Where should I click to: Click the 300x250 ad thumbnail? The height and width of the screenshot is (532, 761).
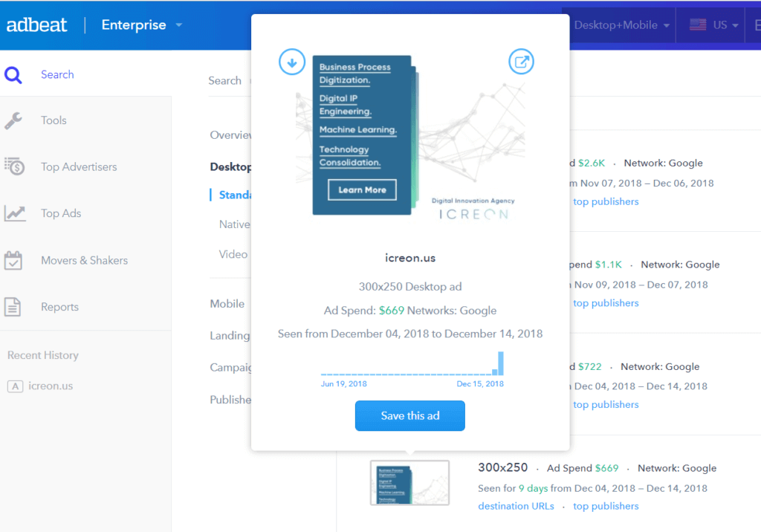pyautogui.click(x=409, y=483)
